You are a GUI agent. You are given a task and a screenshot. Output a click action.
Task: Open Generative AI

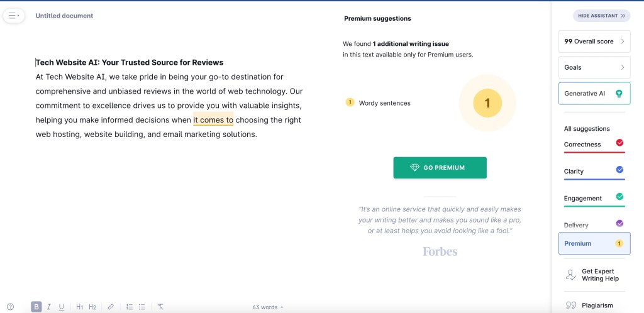pyautogui.click(x=594, y=94)
